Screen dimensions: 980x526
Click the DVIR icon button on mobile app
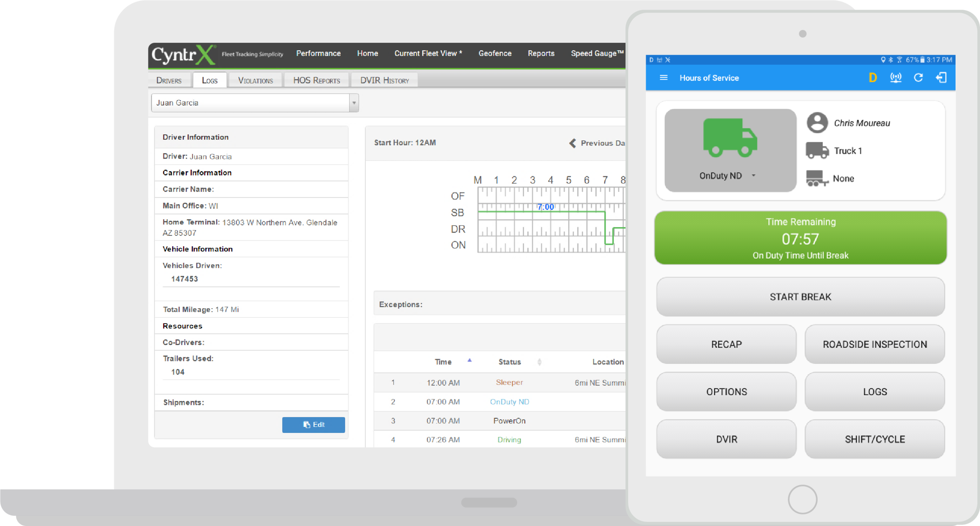click(x=725, y=439)
